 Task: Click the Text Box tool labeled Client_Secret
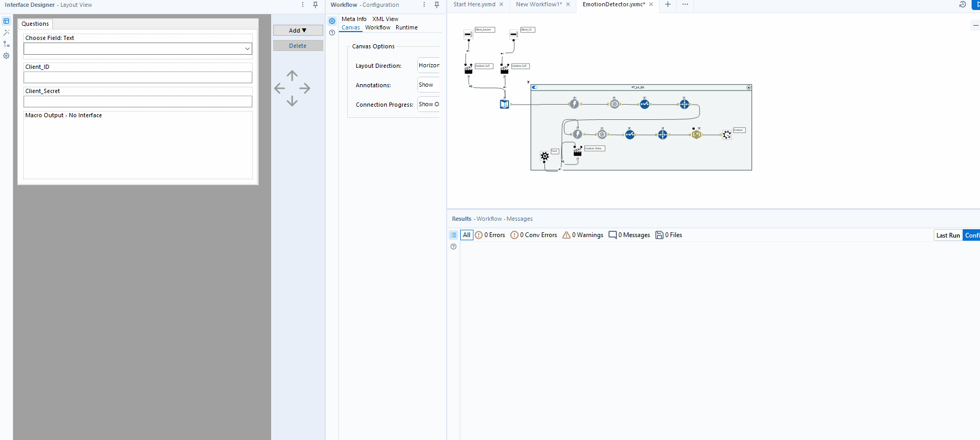pos(468,35)
